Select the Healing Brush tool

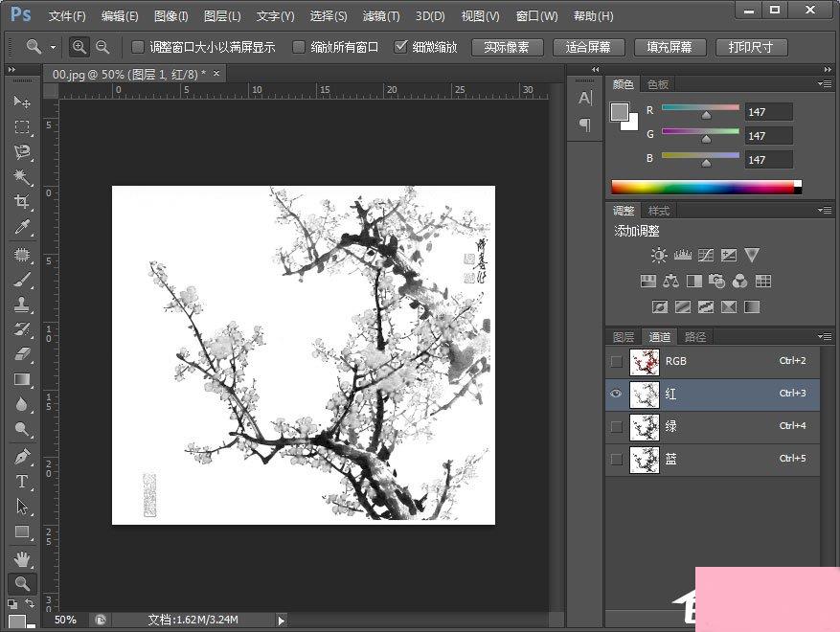[21, 254]
